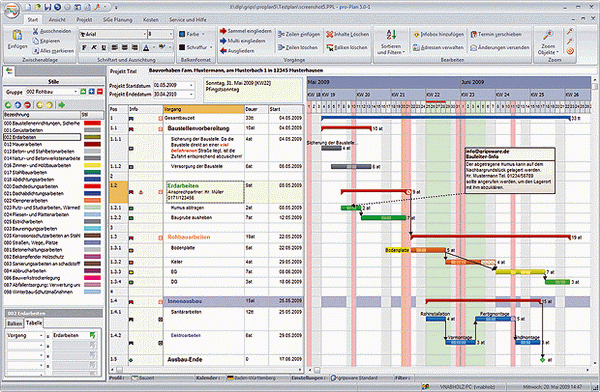Open the Kosten ribbon tab
This screenshot has height=392, width=600.
[x=151, y=20]
